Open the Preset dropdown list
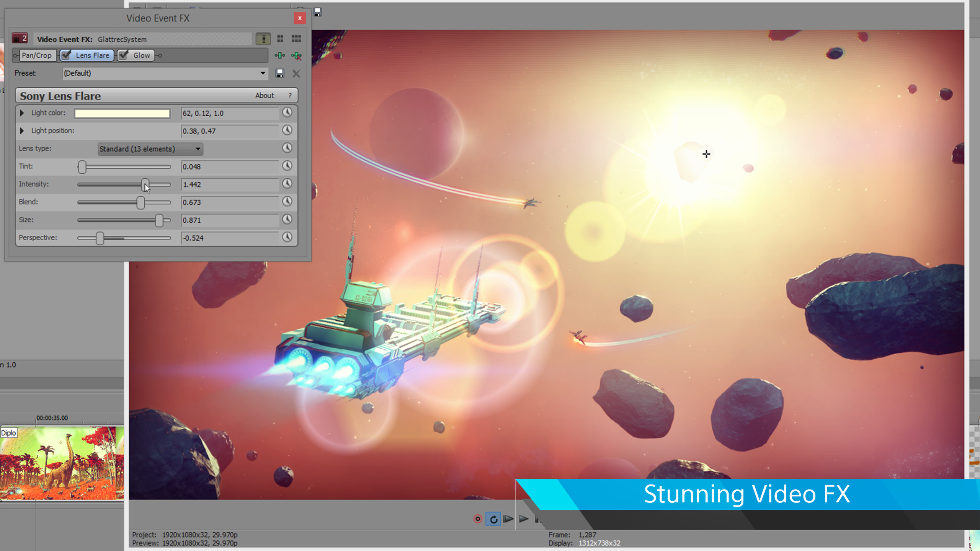 click(262, 73)
